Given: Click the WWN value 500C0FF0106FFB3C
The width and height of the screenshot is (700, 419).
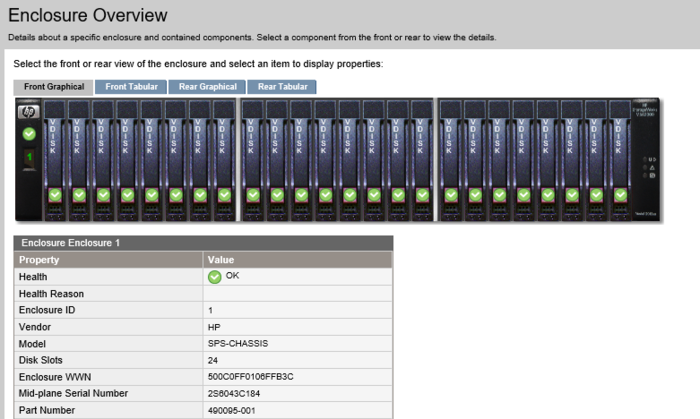Looking at the screenshot, I should pos(250,377).
